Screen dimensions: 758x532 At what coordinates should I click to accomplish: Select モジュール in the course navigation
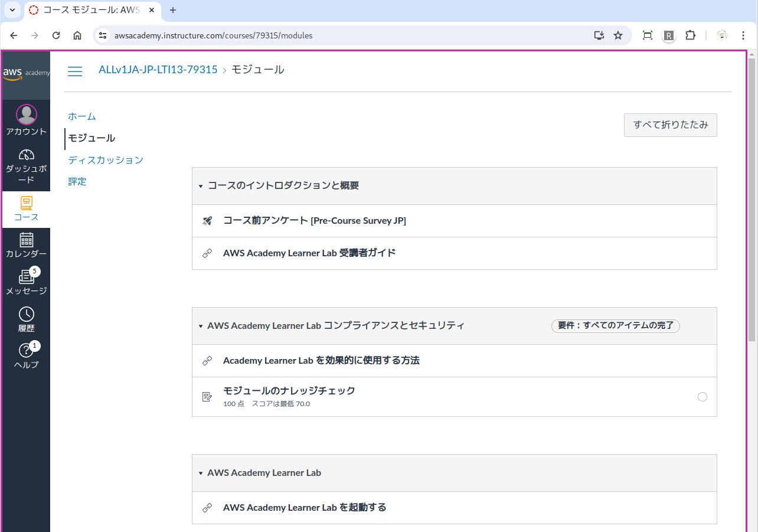(x=92, y=138)
